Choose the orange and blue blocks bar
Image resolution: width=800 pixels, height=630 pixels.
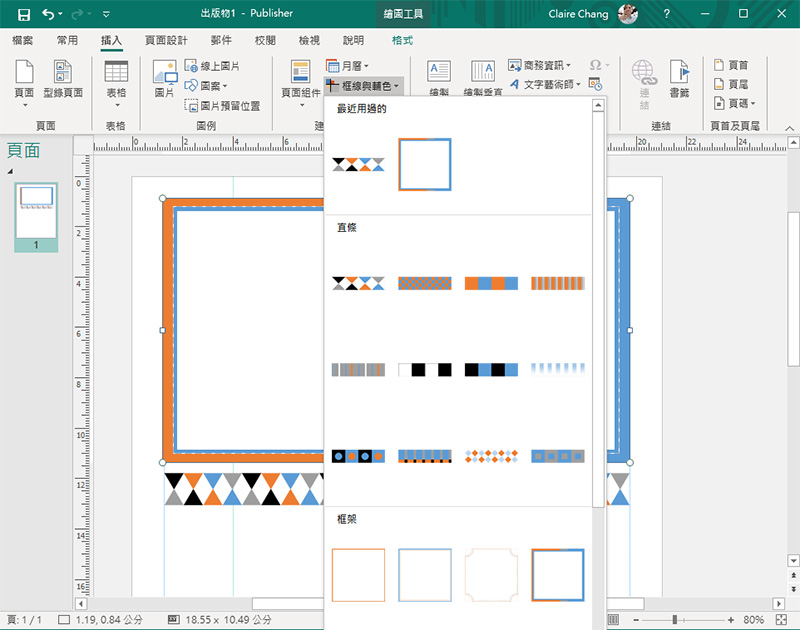(491, 283)
